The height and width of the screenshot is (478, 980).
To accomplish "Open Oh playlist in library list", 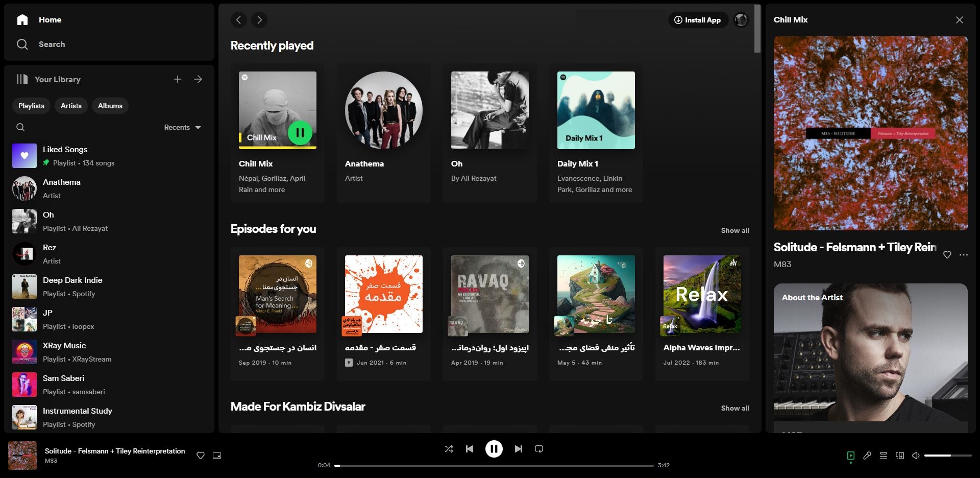I will click(x=109, y=221).
